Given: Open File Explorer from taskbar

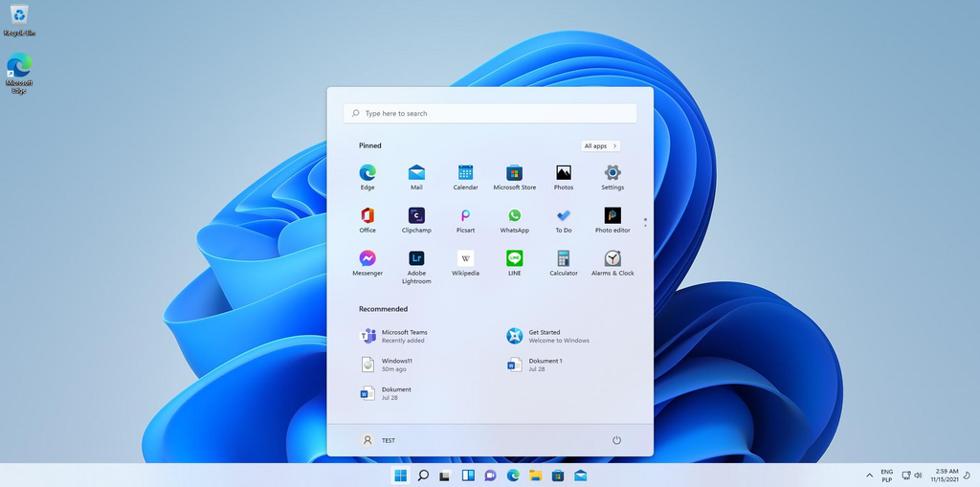Looking at the screenshot, I should point(536,476).
